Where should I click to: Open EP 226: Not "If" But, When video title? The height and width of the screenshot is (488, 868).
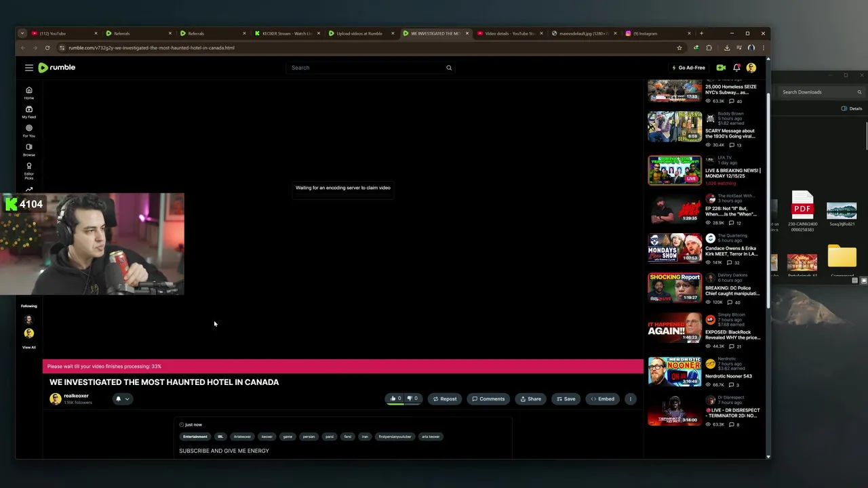coord(732,211)
